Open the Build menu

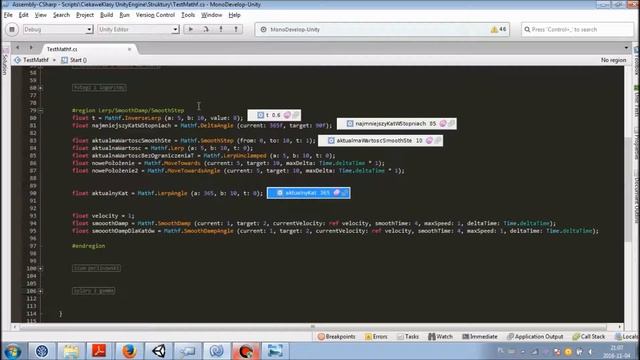point(107,15)
